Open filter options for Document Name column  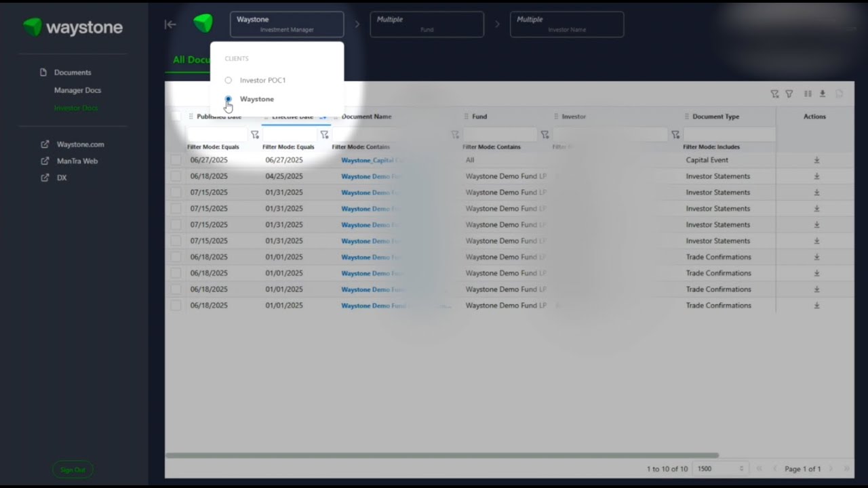[x=455, y=135]
